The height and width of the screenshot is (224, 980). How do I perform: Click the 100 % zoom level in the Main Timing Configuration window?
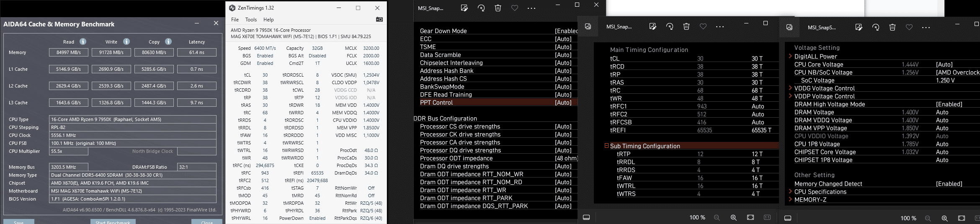[697, 218]
